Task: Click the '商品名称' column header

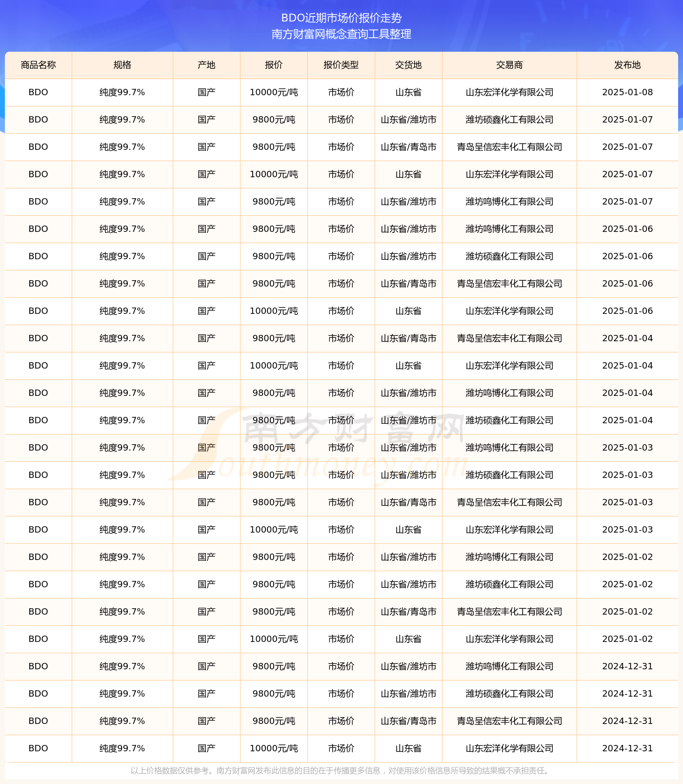Action: (x=39, y=65)
